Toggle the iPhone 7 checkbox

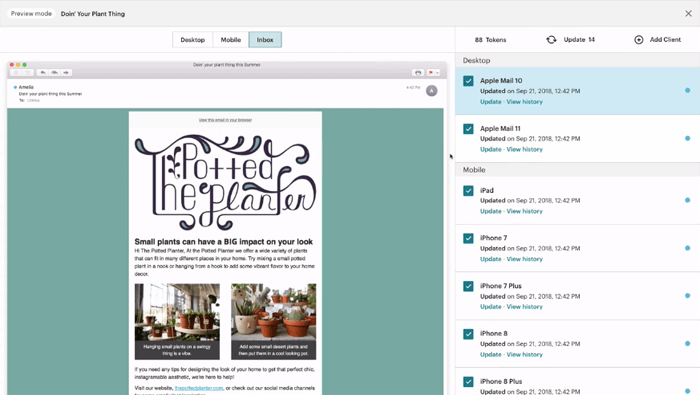pyautogui.click(x=468, y=238)
